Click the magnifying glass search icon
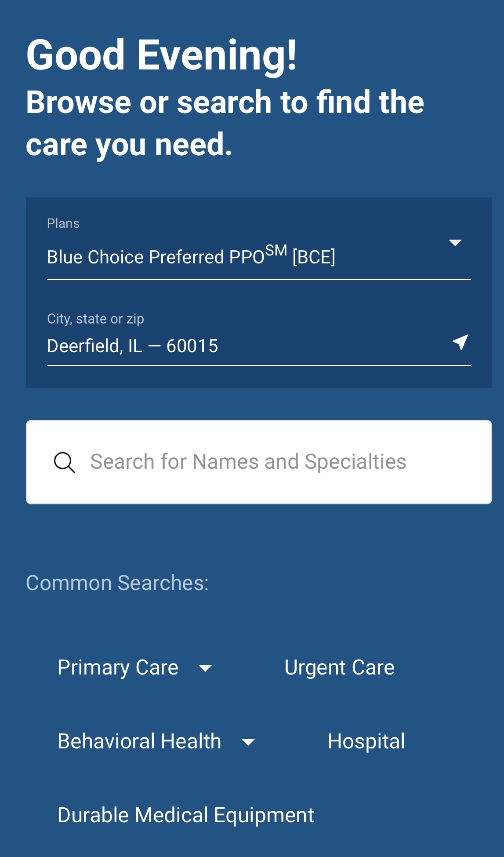Screen dimensions: 504x857 pos(65,463)
